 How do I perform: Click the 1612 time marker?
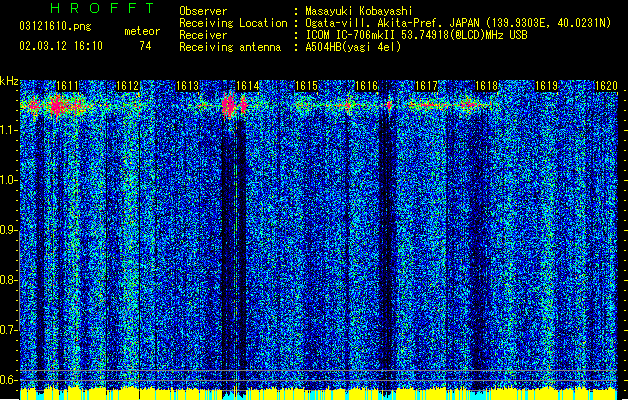coord(127,86)
